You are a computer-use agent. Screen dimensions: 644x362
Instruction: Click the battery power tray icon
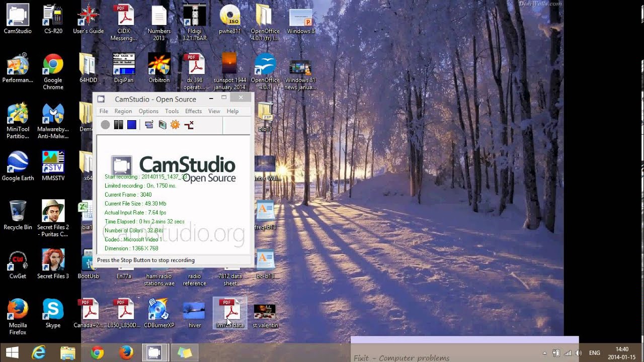point(556,353)
